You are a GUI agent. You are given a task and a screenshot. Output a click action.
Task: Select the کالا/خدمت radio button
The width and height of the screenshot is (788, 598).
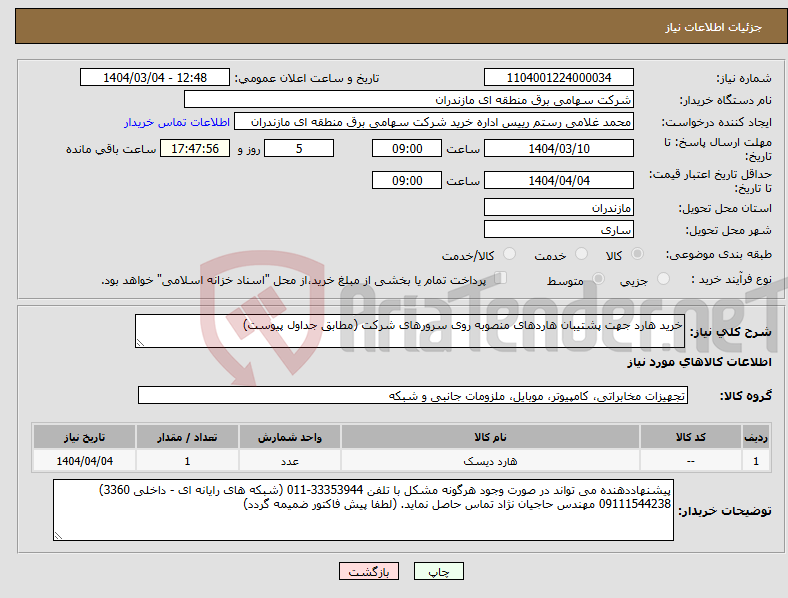click(x=510, y=254)
